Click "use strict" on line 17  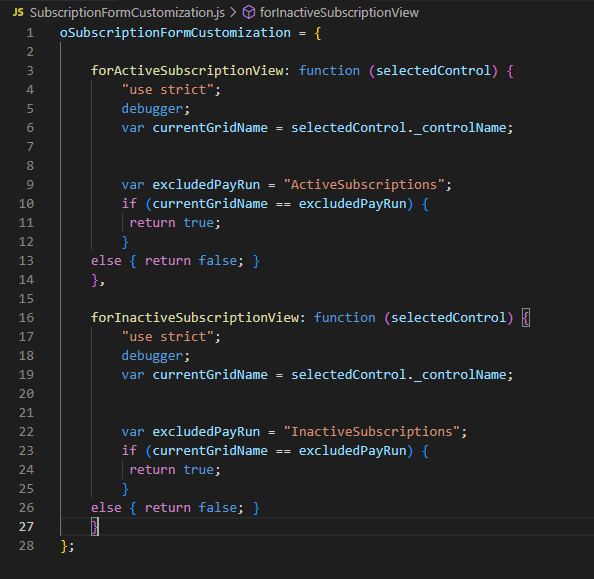click(168, 337)
